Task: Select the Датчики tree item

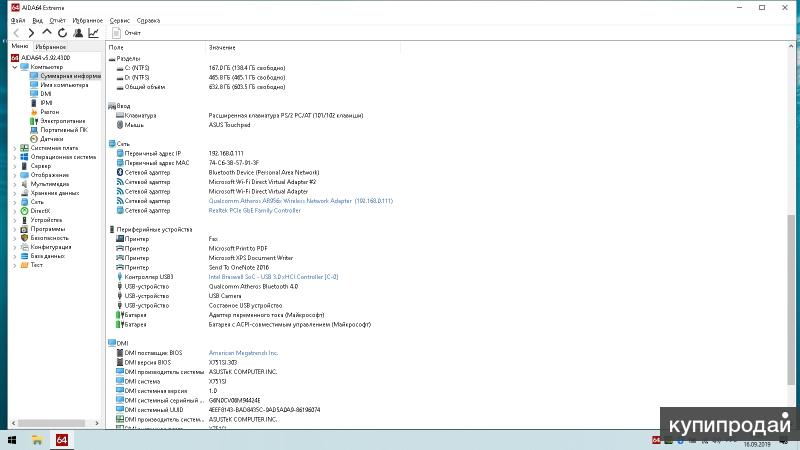Action: coord(47,139)
